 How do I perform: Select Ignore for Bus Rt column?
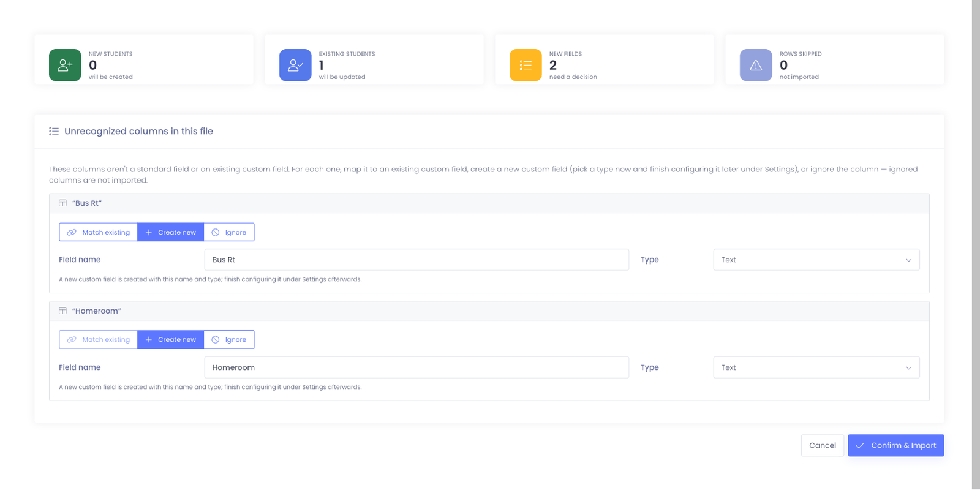(229, 232)
